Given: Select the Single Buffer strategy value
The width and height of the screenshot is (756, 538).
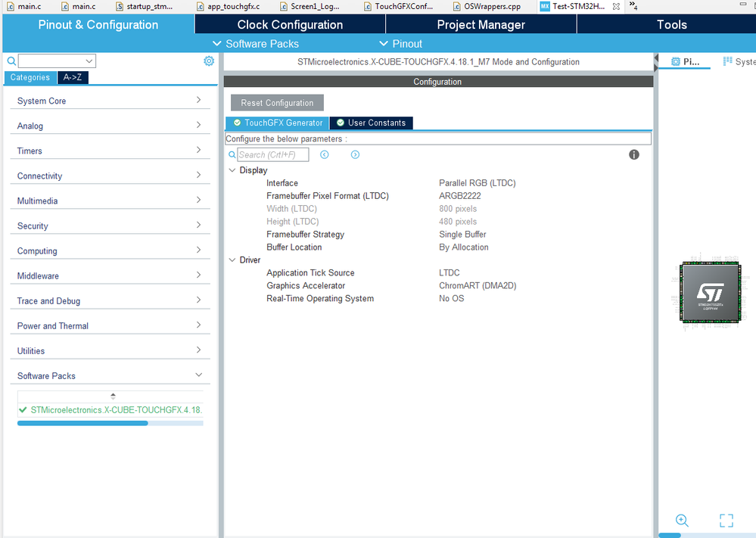Looking at the screenshot, I should 462,235.
